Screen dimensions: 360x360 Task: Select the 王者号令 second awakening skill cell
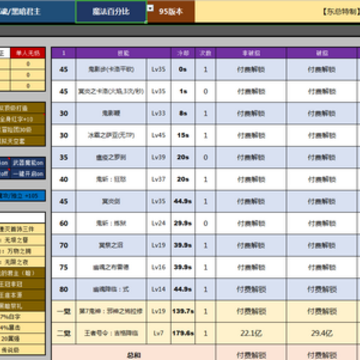click(x=111, y=333)
